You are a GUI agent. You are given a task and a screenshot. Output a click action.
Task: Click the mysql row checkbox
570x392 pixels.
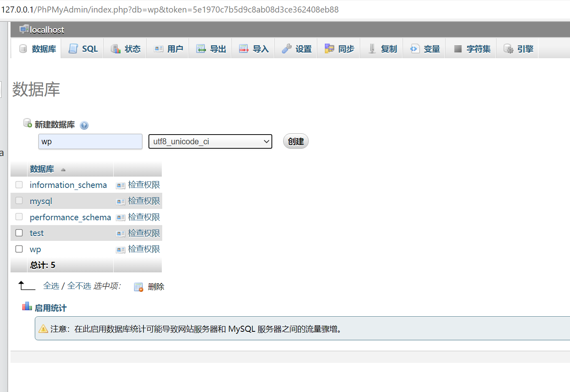pos(19,200)
